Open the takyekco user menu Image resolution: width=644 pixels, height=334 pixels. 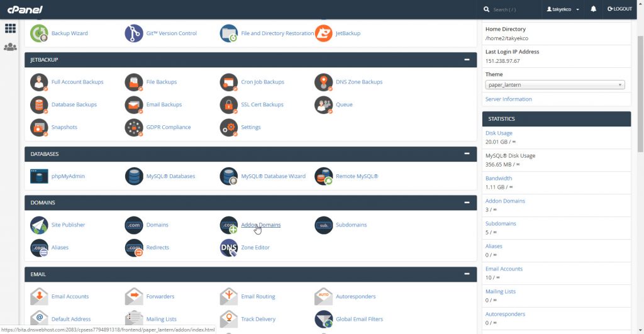point(563,9)
